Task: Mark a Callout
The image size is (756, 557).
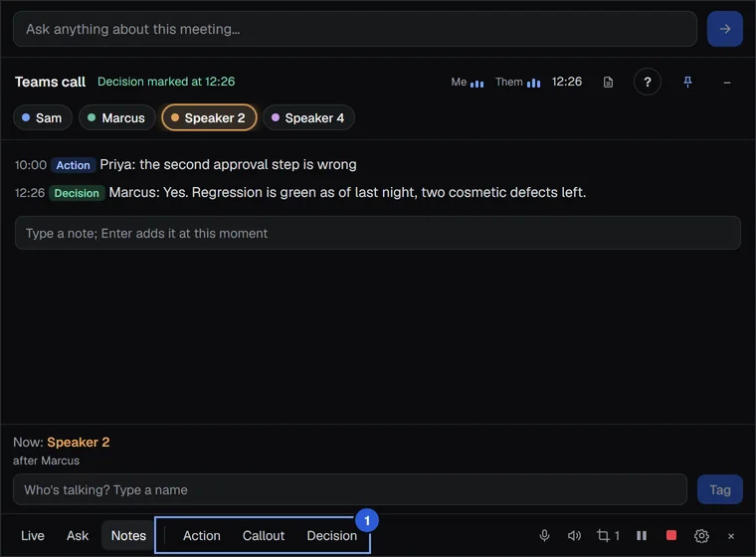Action: (x=264, y=535)
